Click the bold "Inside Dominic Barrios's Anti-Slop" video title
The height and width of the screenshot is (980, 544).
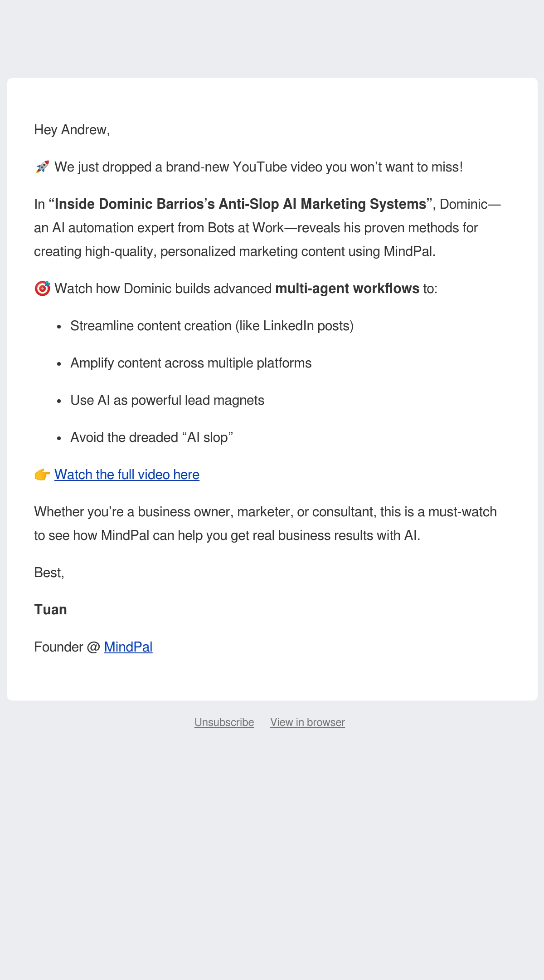click(240, 204)
